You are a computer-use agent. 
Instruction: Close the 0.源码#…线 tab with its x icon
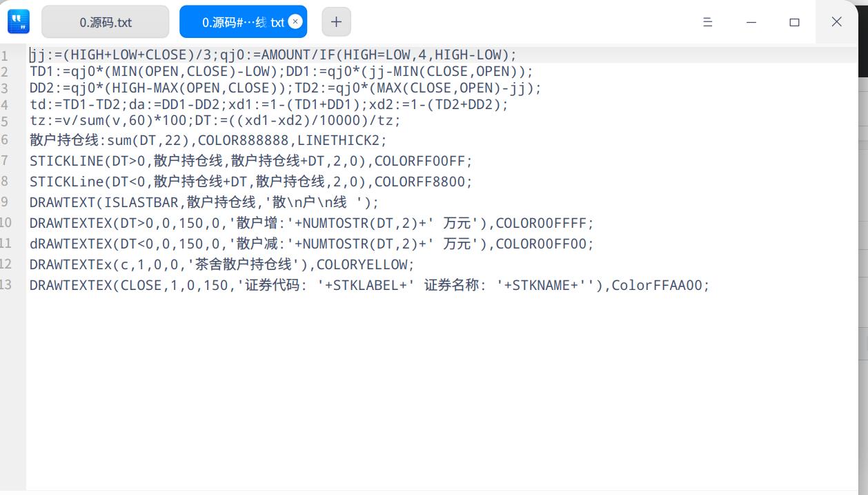(x=295, y=21)
